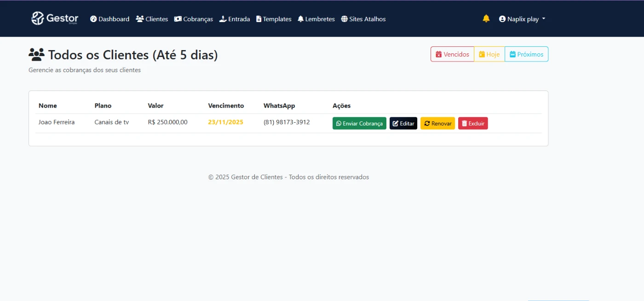The image size is (644, 301).
Task: Open the Naplix play user dropdown
Action: pos(522,19)
